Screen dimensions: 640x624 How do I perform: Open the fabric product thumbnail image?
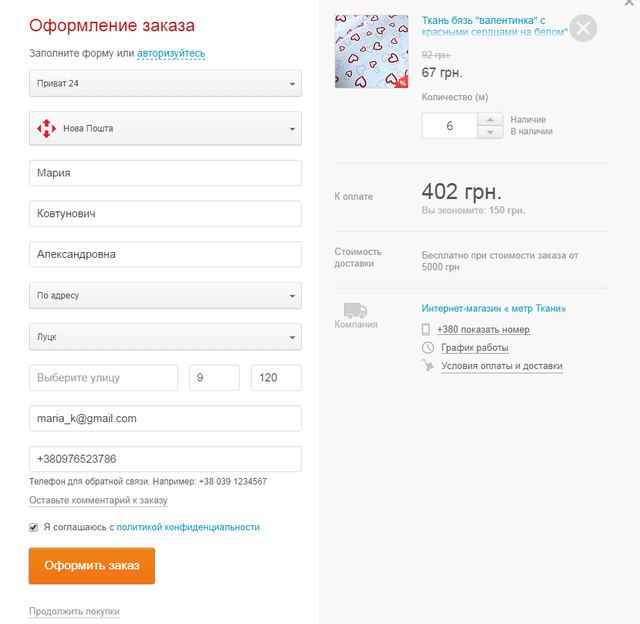point(371,51)
